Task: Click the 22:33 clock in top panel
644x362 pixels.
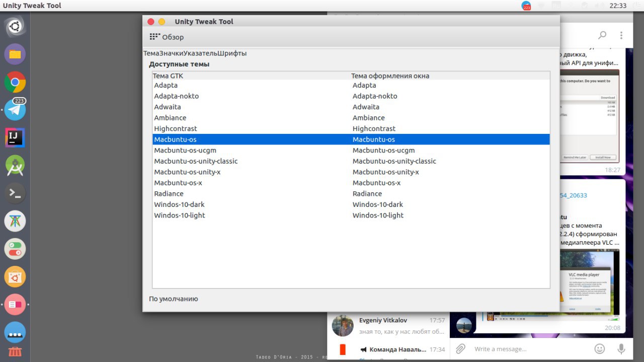Action: coord(618,6)
